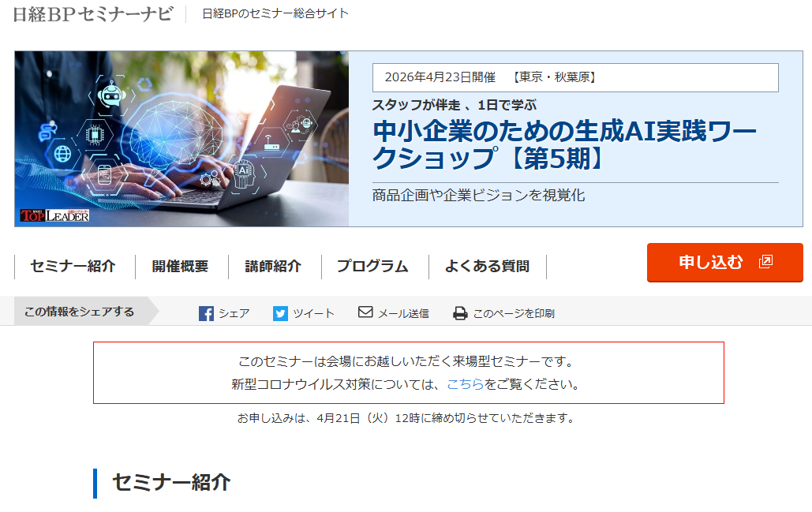Click the envelope mail icon
This screenshot has width=812, height=512.
pos(365,312)
